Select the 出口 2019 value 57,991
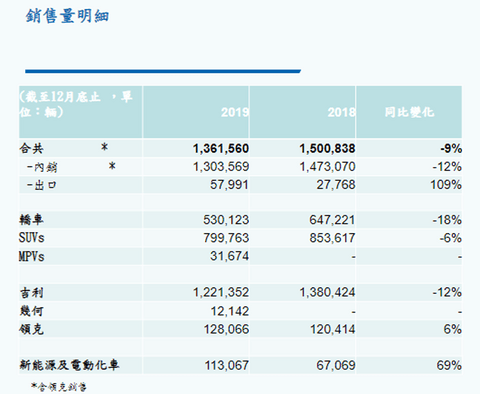This screenshot has height=394, width=480. click(x=229, y=185)
